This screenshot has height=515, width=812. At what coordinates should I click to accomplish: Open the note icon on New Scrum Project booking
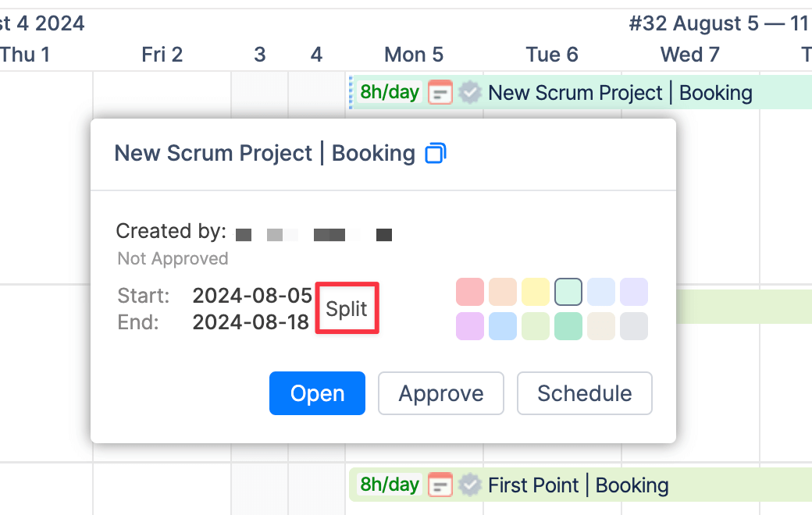click(440, 92)
